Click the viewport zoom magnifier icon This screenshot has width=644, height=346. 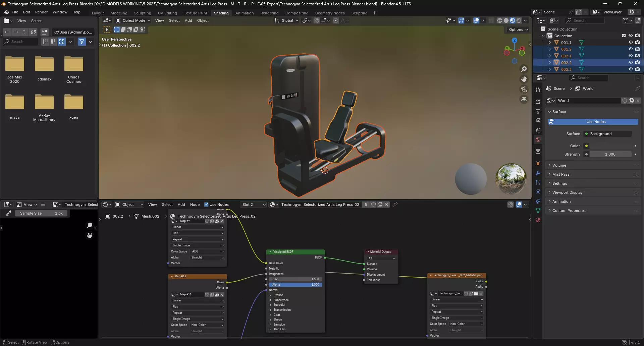(x=524, y=69)
